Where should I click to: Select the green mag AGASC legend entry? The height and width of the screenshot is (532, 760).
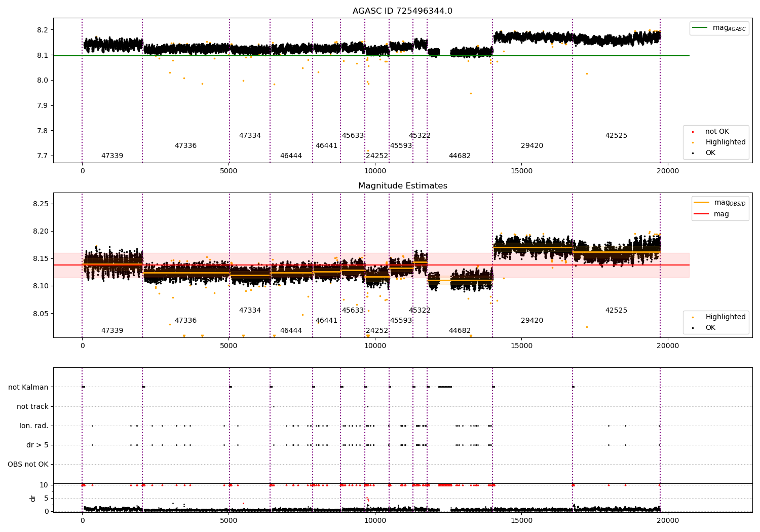tap(719, 28)
